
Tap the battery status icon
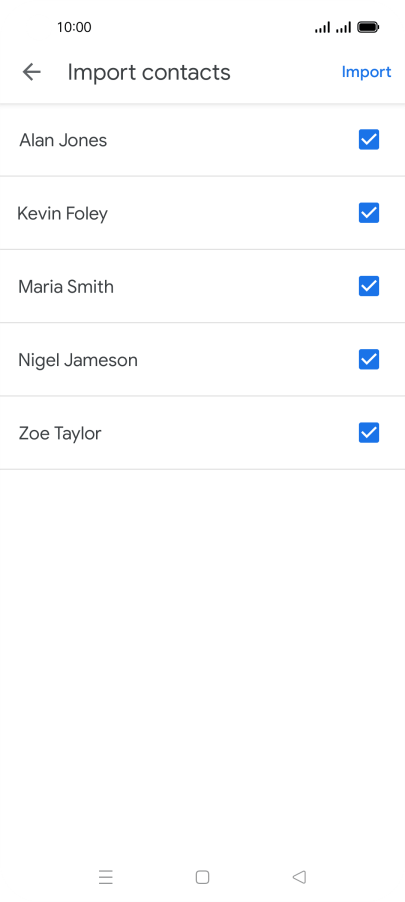(x=368, y=27)
